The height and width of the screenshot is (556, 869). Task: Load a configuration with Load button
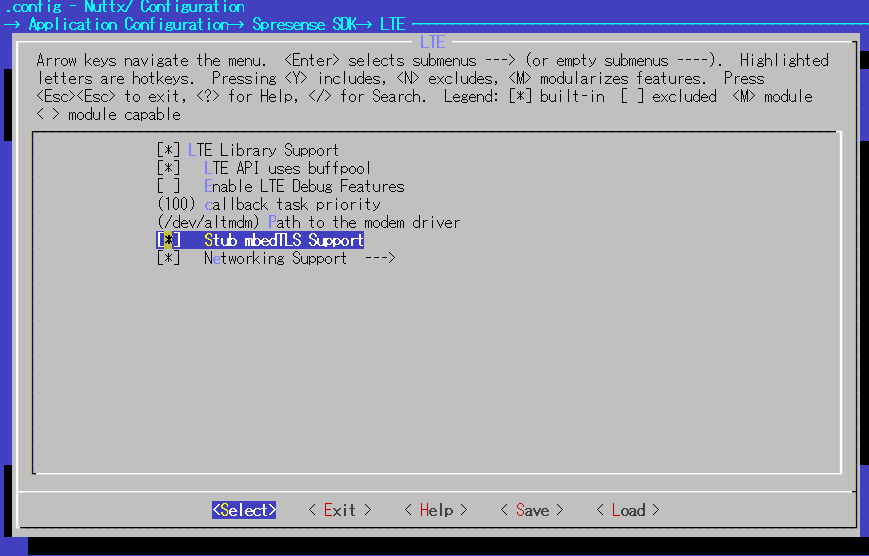pos(628,510)
